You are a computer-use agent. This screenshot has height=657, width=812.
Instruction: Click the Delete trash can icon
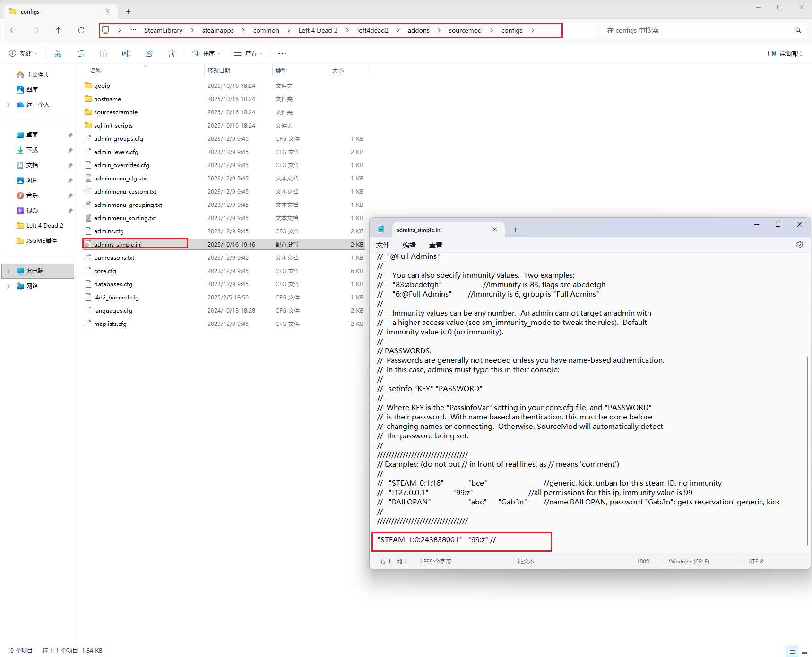(x=172, y=53)
